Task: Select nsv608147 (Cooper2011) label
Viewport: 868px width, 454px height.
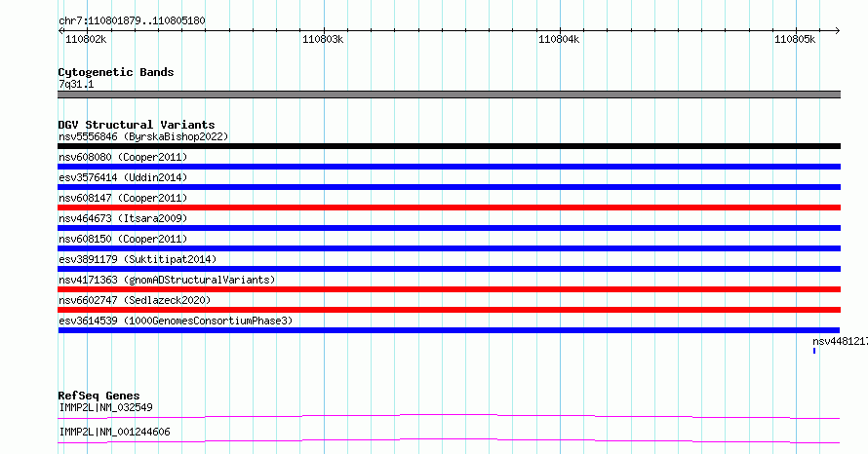Action: [x=123, y=198]
